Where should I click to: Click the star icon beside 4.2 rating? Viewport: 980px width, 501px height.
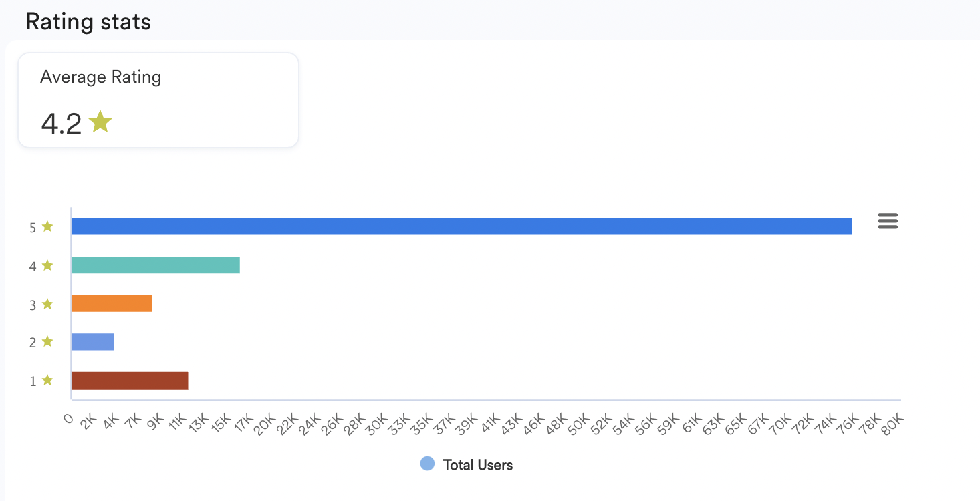(100, 122)
